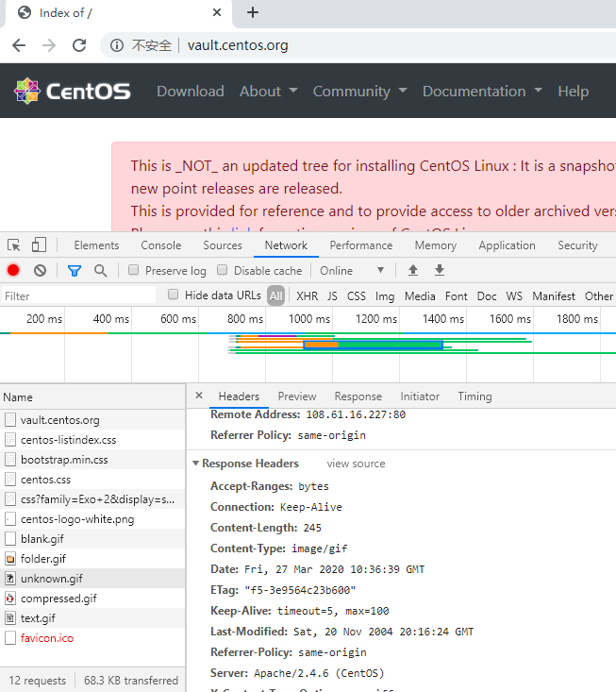Open the Performance panel
Image resolution: width=616 pixels, height=692 pixels.
[x=361, y=245]
